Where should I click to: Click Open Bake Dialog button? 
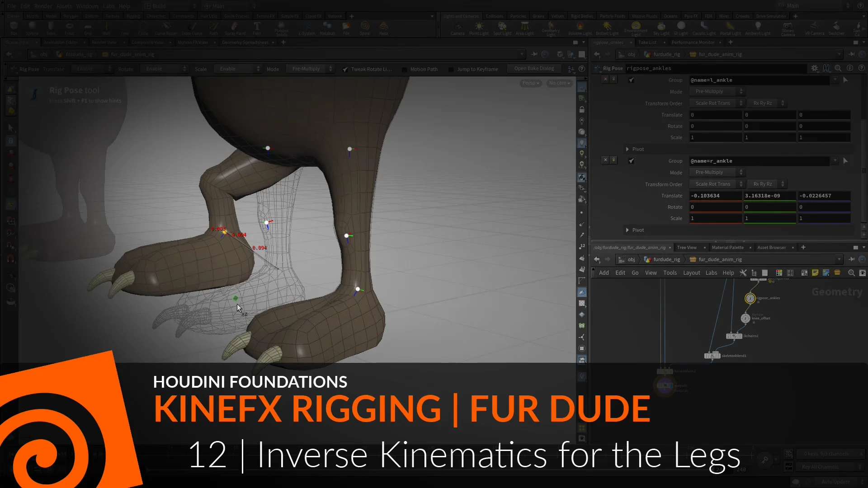tap(534, 69)
